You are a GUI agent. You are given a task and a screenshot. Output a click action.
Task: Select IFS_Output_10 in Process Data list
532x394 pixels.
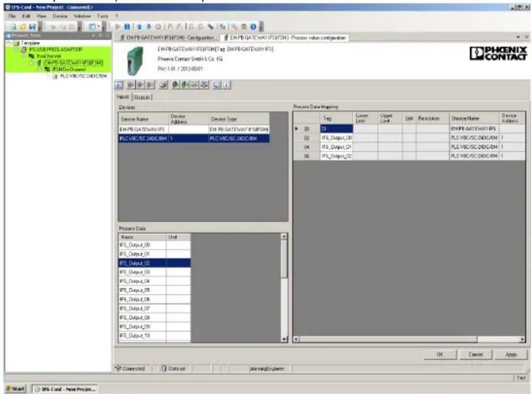point(155,336)
